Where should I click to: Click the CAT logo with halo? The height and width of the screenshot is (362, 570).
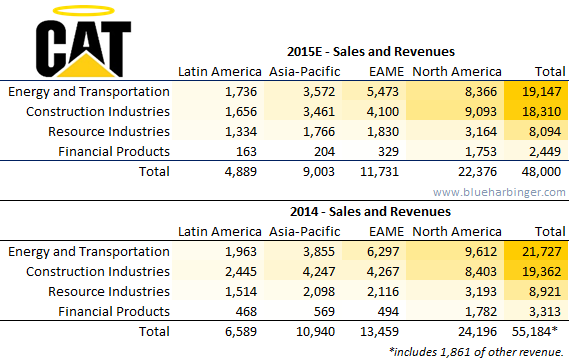point(83,41)
